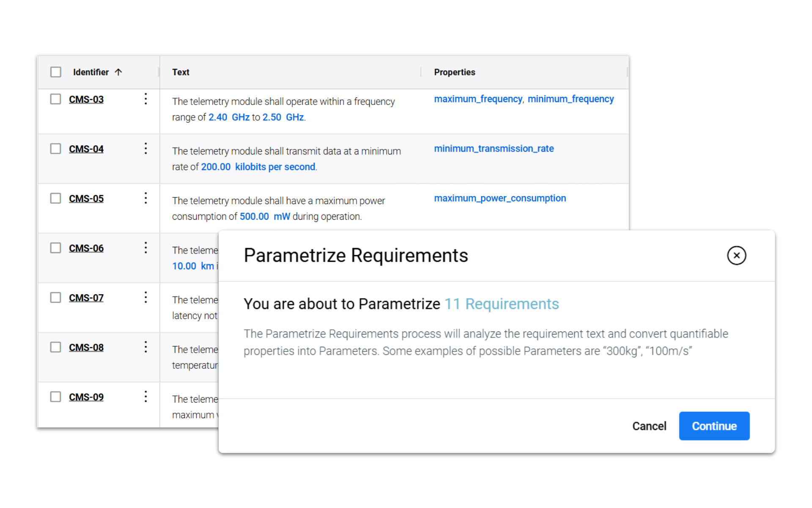This screenshot has height=508, width=812.
Task: Open the three-dot menu for CMS-06
Action: [145, 248]
